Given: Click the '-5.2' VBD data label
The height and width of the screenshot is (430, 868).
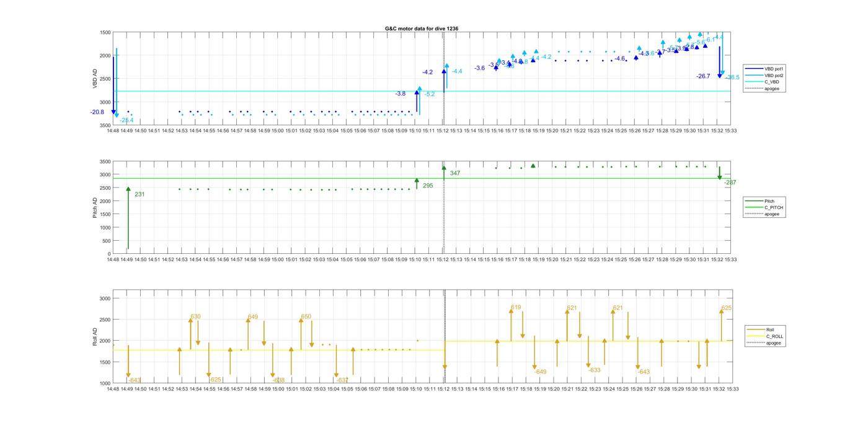Looking at the screenshot, I should tap(430, 94).
